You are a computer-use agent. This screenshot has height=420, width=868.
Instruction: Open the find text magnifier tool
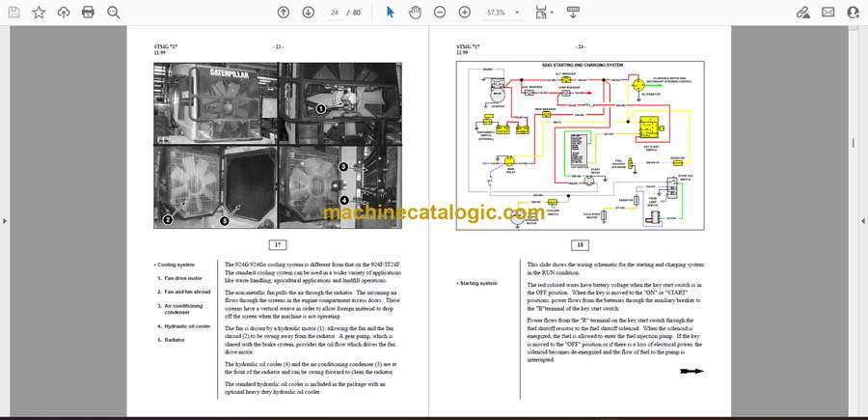tap(114, 13)
